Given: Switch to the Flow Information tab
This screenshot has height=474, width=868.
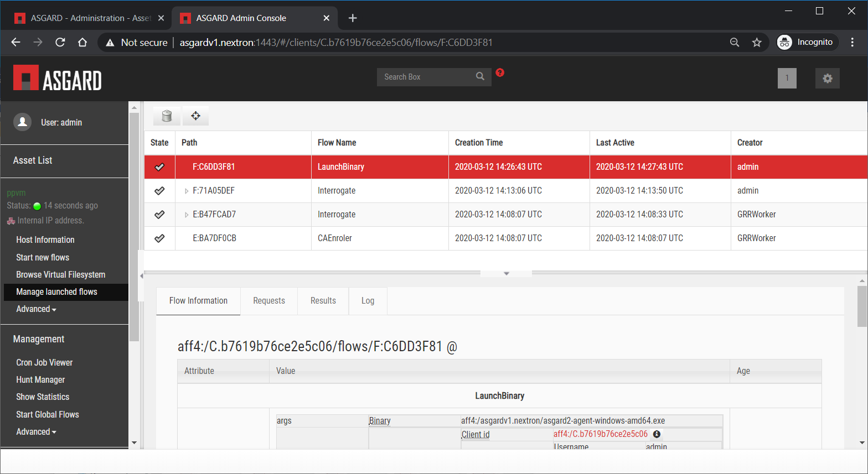Looking at the screenshot, I should (198, 301).
